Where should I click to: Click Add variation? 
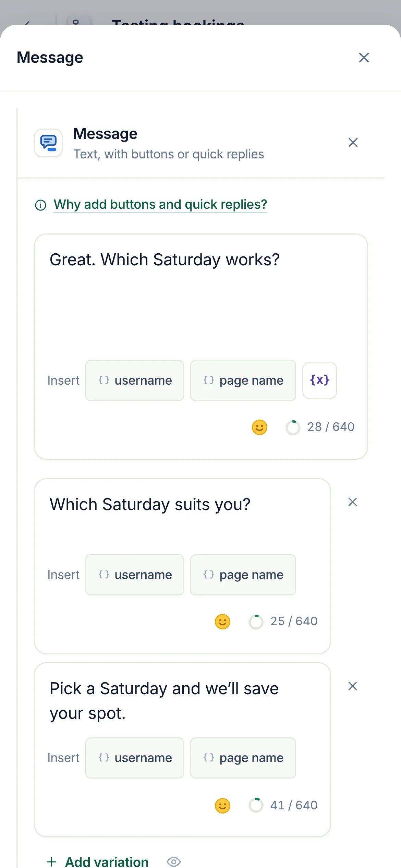tap(98, 861)
